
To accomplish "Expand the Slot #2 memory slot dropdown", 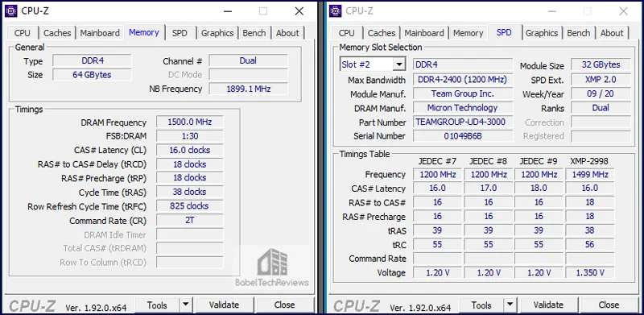I will tap(398, 64).
